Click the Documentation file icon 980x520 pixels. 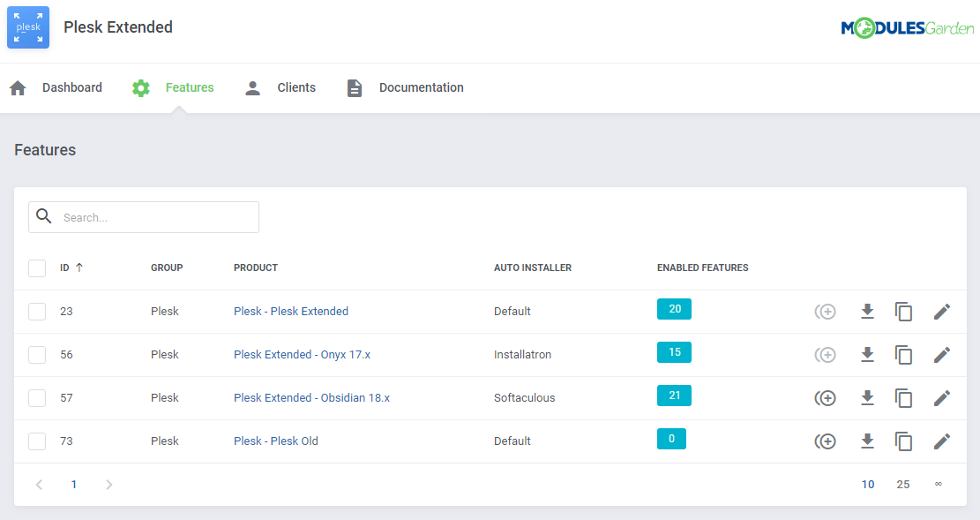pyautogui.click(x=355, y=88)
